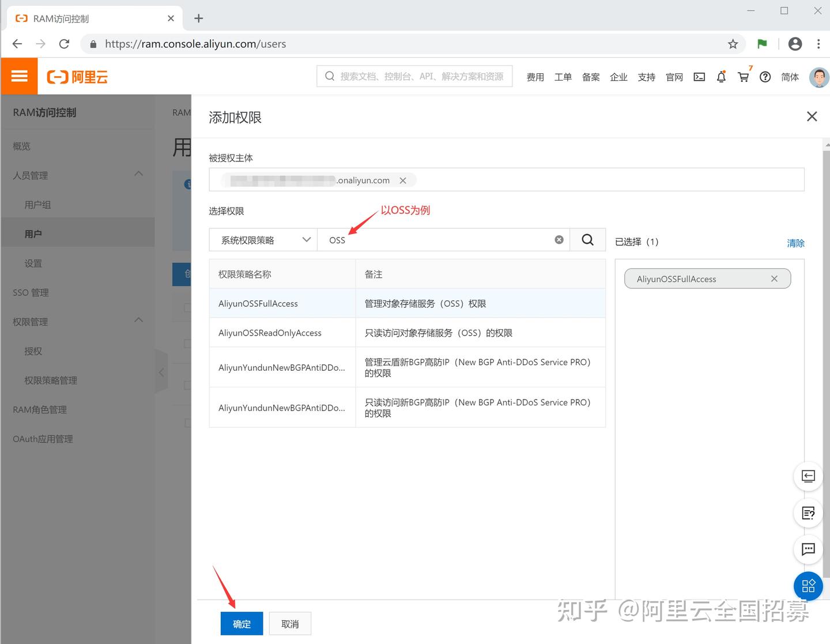This screenshot has width=830, height=644.
Task: Open the 简体 language menu
Action: tap(790, 77)
